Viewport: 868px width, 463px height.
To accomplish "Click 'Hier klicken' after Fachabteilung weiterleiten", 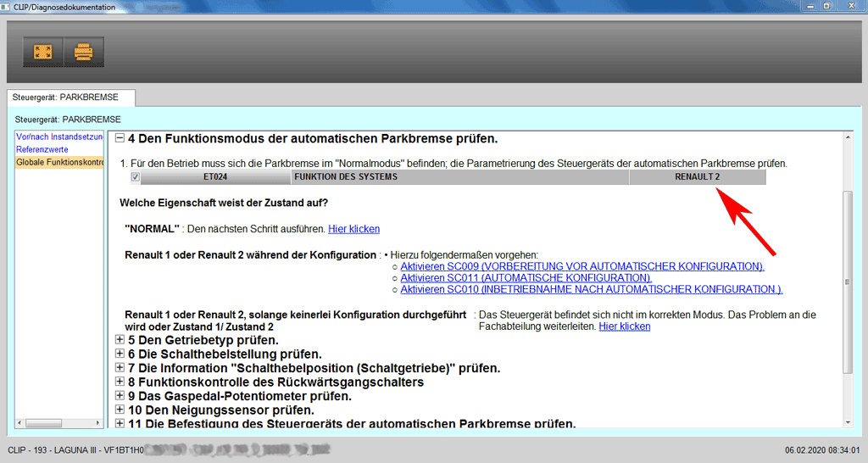I will (624, 326).
